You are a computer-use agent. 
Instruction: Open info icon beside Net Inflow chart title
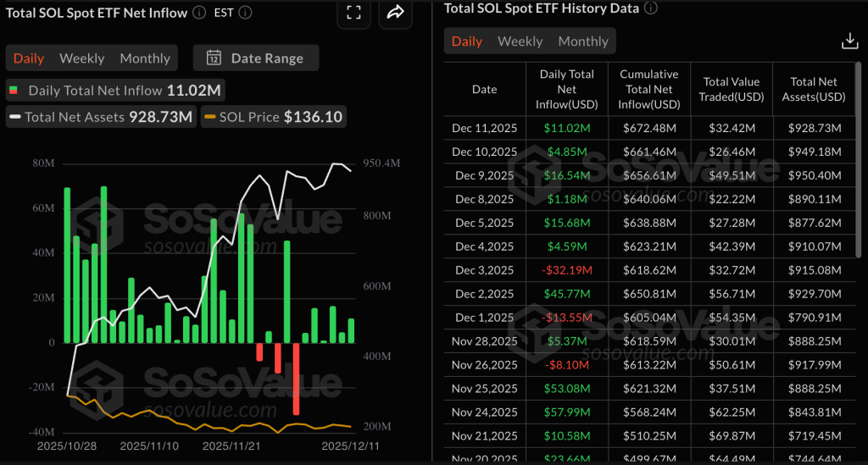199,13
